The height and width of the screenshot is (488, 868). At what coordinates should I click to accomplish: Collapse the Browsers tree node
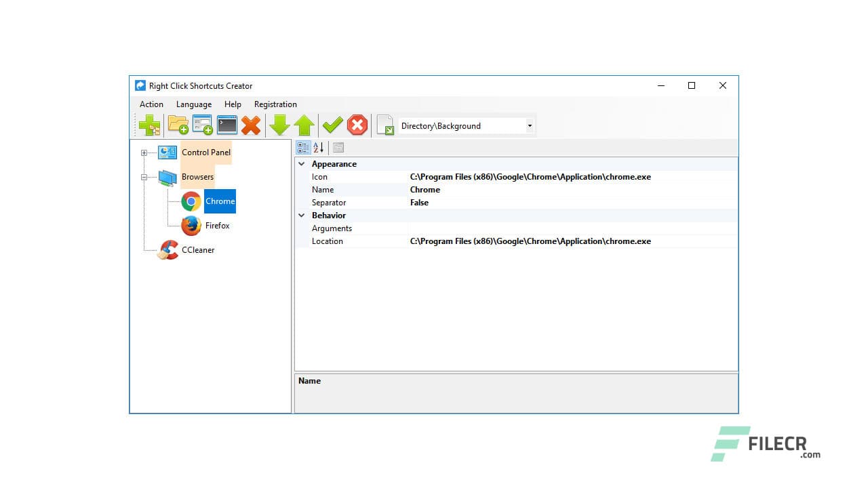[x=143, y=177]
